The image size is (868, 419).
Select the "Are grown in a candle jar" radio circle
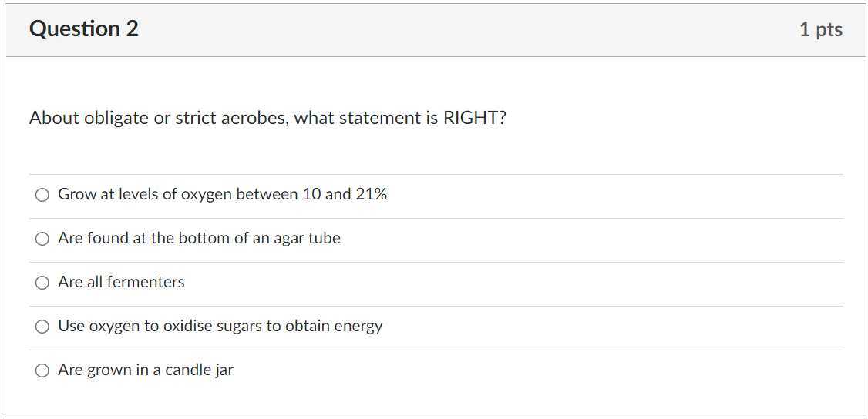tap(42, 370)
